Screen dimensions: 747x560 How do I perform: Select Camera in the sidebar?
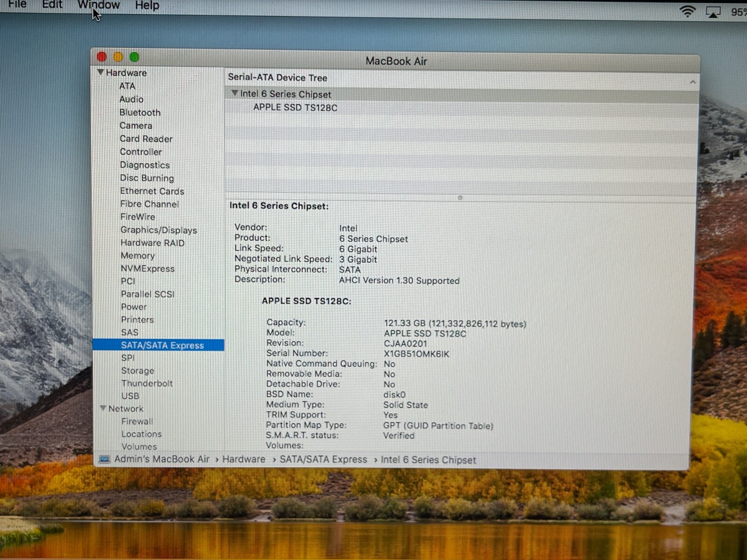coord(135,126)
